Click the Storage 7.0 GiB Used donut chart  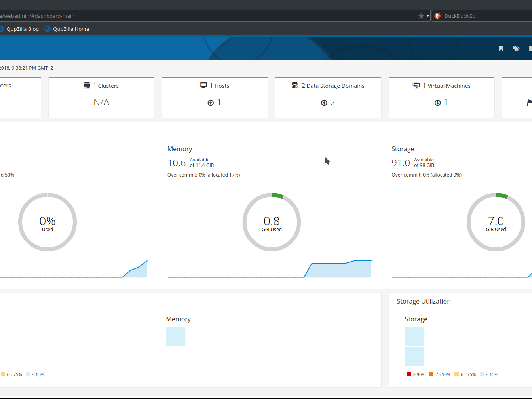point(496,222)
